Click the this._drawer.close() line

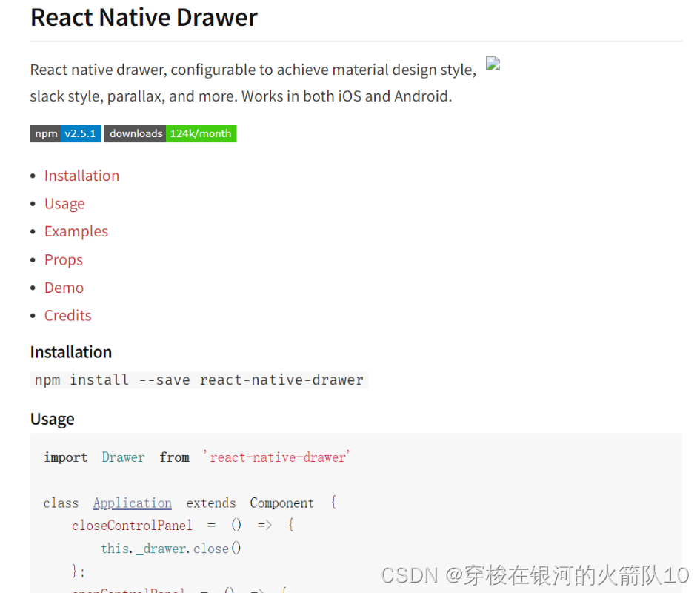coord(170,549)
